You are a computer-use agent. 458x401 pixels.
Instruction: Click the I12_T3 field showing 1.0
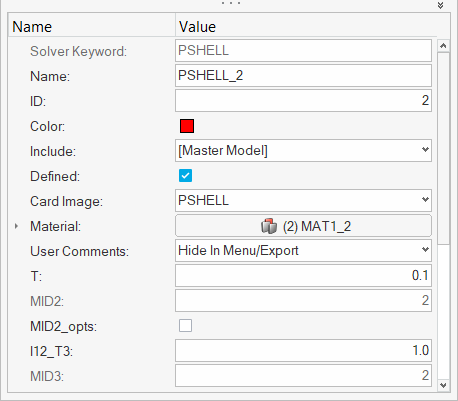(303, 351)
